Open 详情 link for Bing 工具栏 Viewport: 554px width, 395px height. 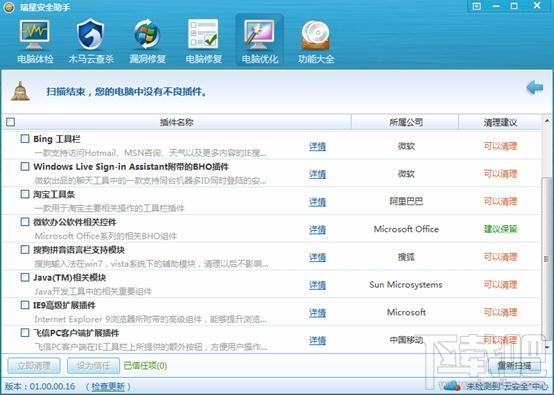(317, 146)
